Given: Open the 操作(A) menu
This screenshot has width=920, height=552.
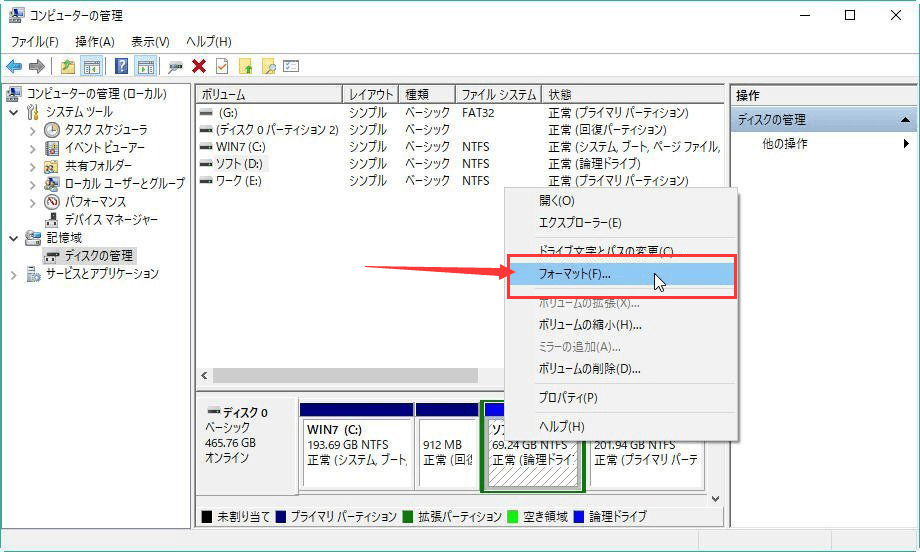Looking at the screenshot, I should [x=94, y=42].
